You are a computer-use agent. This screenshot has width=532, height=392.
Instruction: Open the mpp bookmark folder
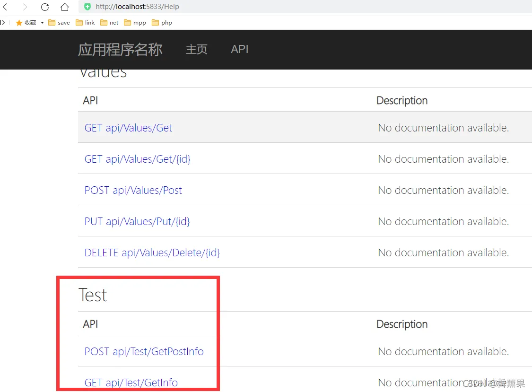coord(135,23)
